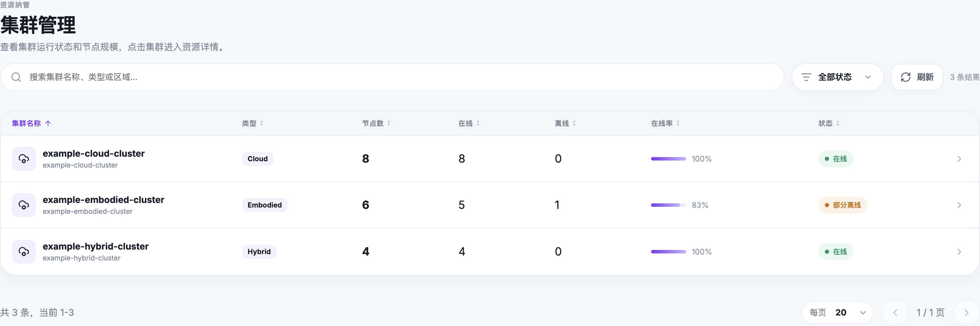Open the 每页 20 page size dropdown
980x326 pixels.
[x=837, y=313]
